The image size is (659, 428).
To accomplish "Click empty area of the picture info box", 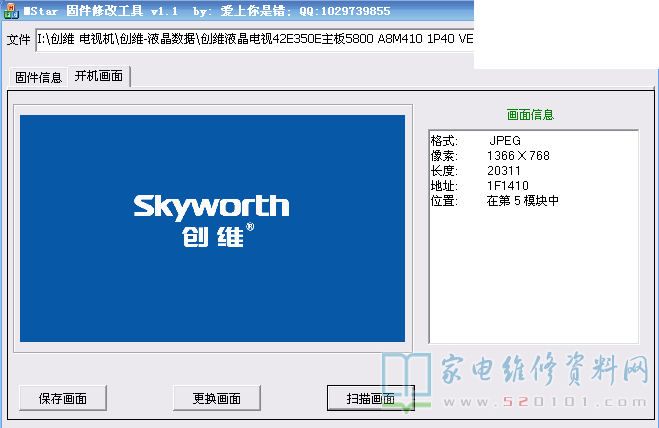I will [532, 280].
